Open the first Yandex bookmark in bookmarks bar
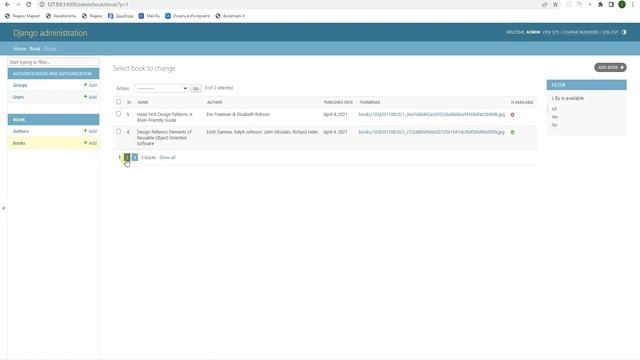Screen dimensions: 640x360 (22, 16)
